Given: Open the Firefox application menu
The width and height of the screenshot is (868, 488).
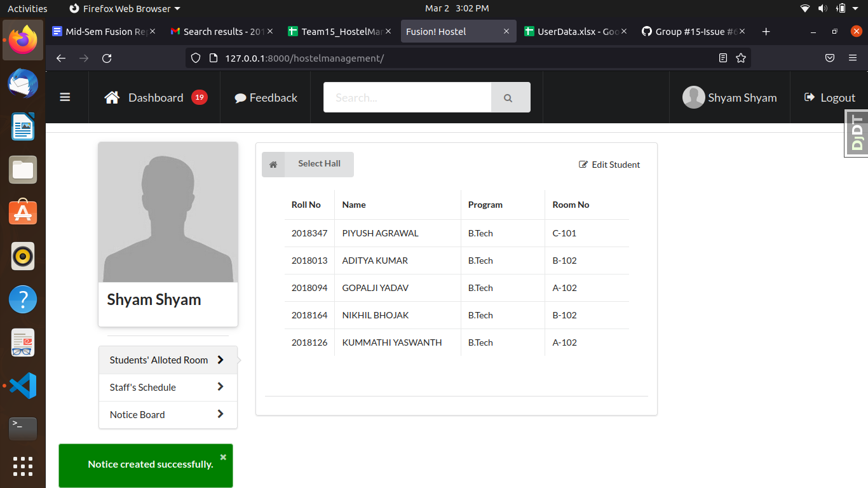Looking at the screenshot, I should tap(853, 58).
